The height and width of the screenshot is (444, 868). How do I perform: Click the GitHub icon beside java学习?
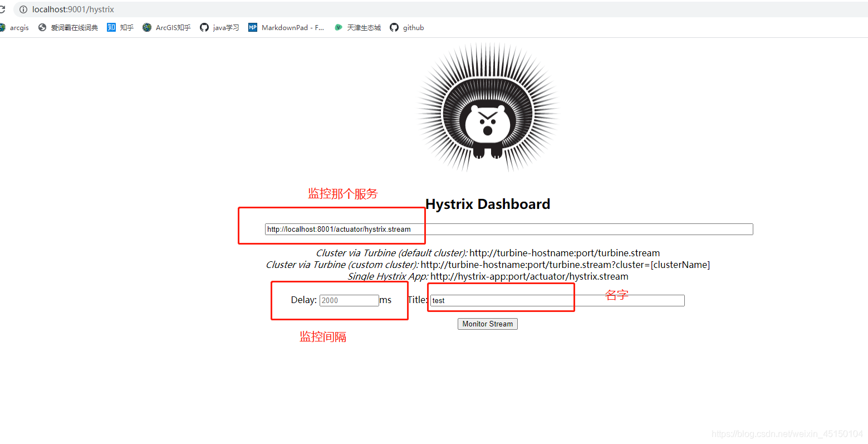[204, 27]
